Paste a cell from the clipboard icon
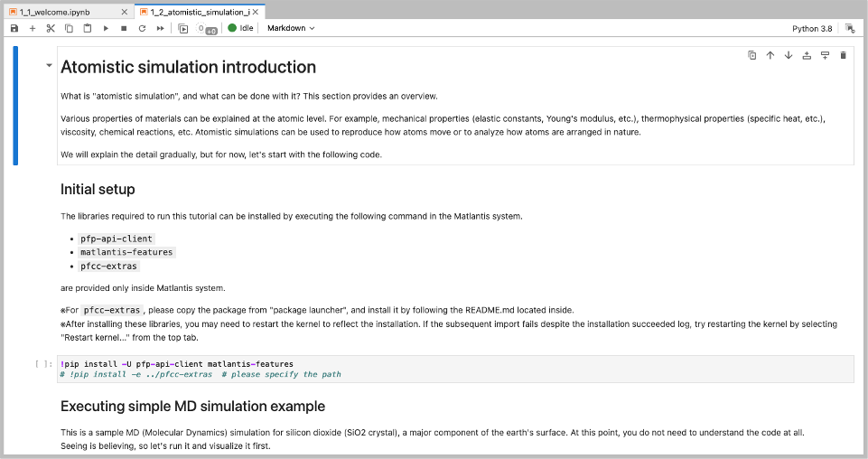This screenshot has width=868, height=459. [x=88, y=28]
